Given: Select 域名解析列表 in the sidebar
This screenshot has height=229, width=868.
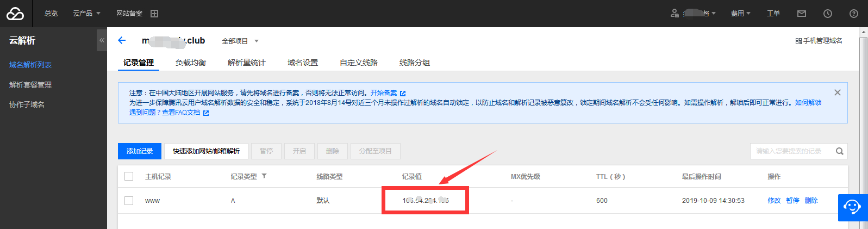Looking at the screenshot, I should [30, 65].
